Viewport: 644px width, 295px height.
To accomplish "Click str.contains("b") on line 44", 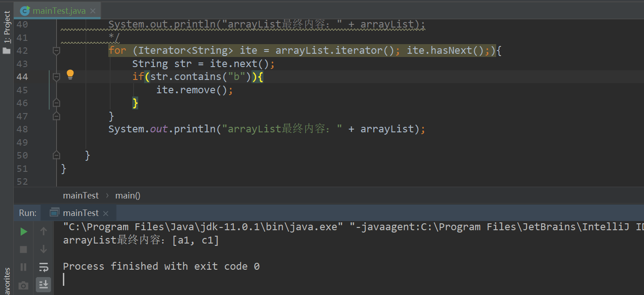I will pos(201,77).
